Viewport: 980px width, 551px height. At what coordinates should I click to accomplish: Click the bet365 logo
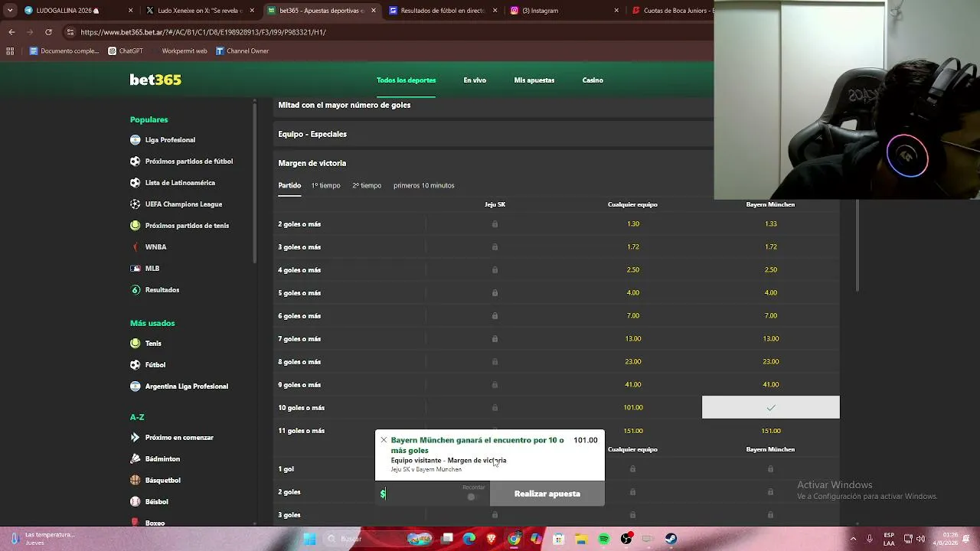(155, 80)
